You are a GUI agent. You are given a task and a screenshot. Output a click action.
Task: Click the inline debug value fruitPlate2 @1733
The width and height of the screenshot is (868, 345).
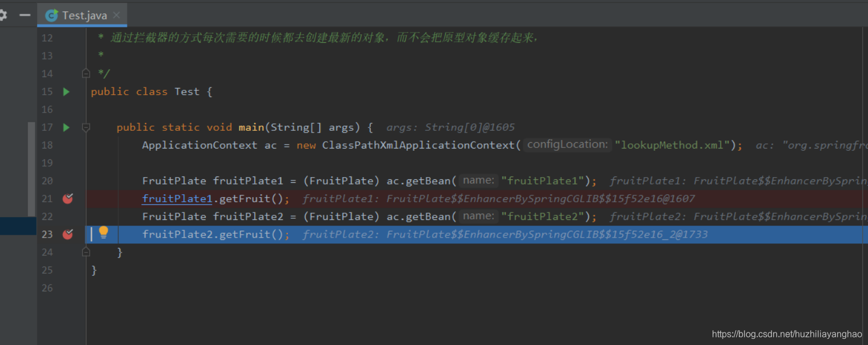pos(505,235)
